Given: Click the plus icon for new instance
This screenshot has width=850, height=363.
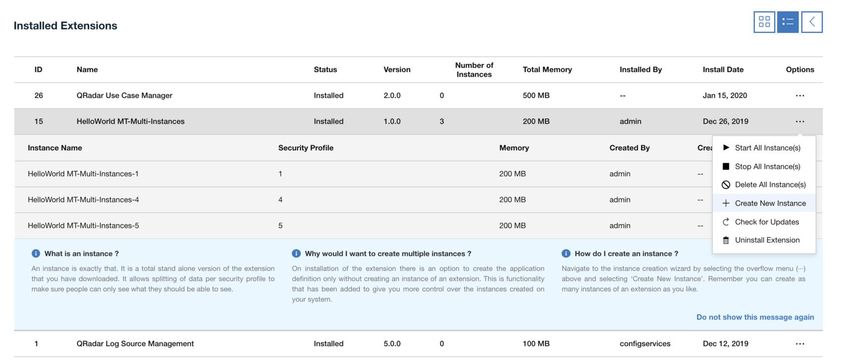Looking at the screenshot, I should pos(726,203).
